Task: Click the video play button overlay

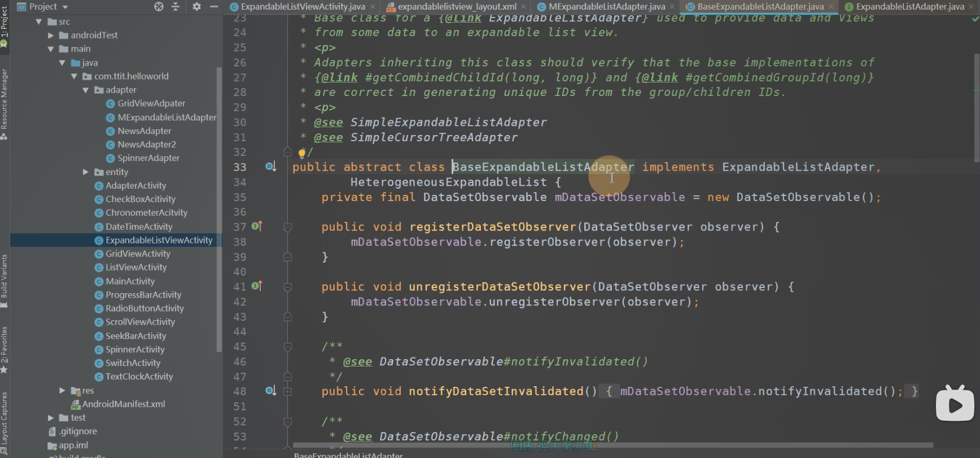Action: (955, 404)
